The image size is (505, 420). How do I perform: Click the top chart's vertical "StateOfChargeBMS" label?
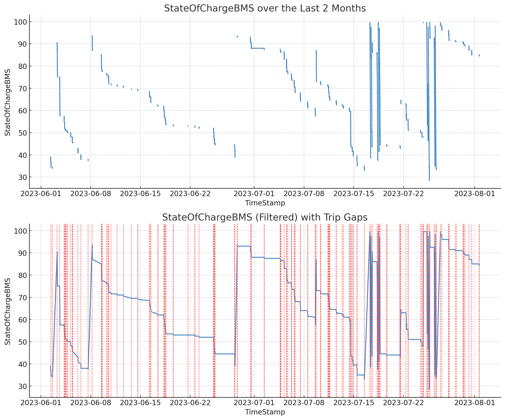(7, 103)
